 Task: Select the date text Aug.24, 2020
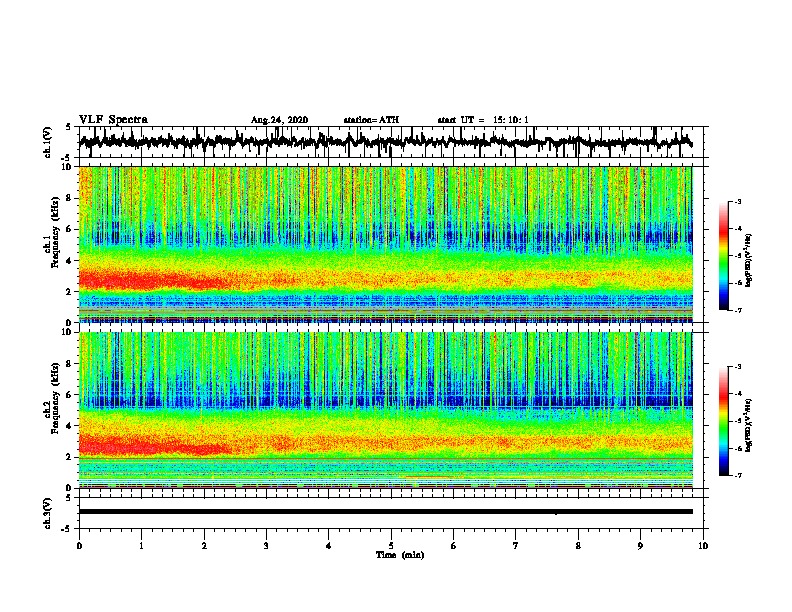click(279, 120)
